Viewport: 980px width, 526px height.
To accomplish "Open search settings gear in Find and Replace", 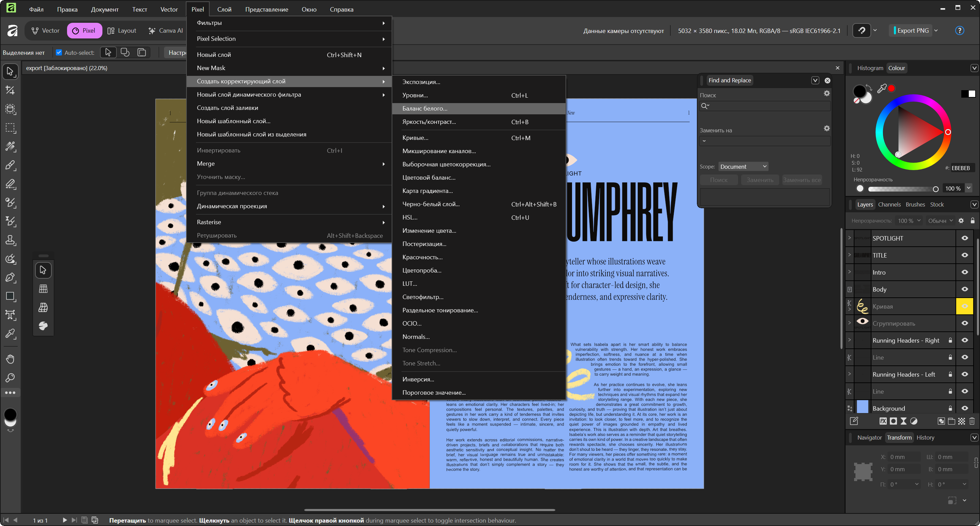I will [x=826, y=93].
